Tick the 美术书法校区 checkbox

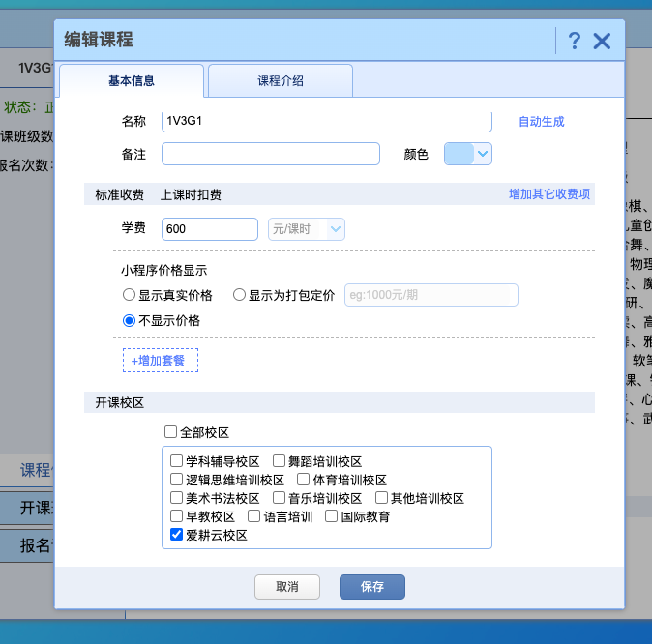176,498
